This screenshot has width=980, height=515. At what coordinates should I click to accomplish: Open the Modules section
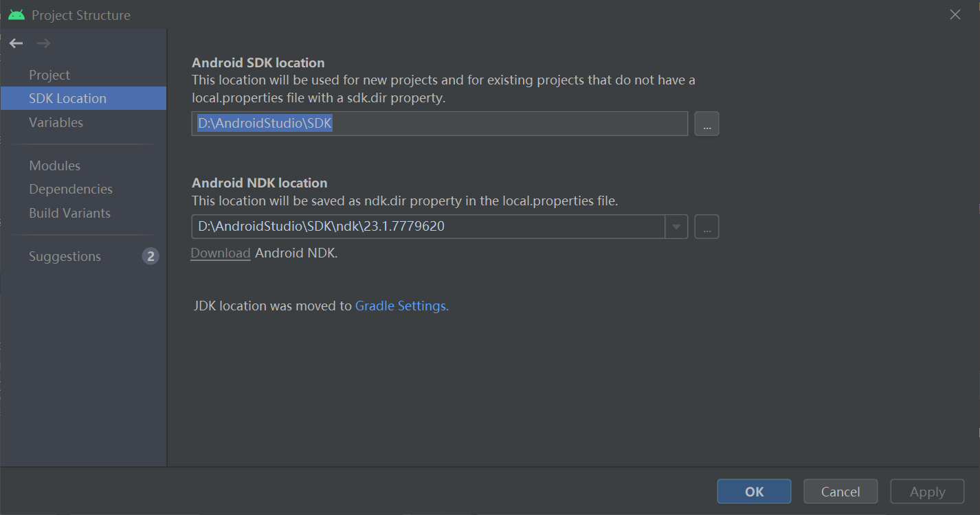coord(54,165)
